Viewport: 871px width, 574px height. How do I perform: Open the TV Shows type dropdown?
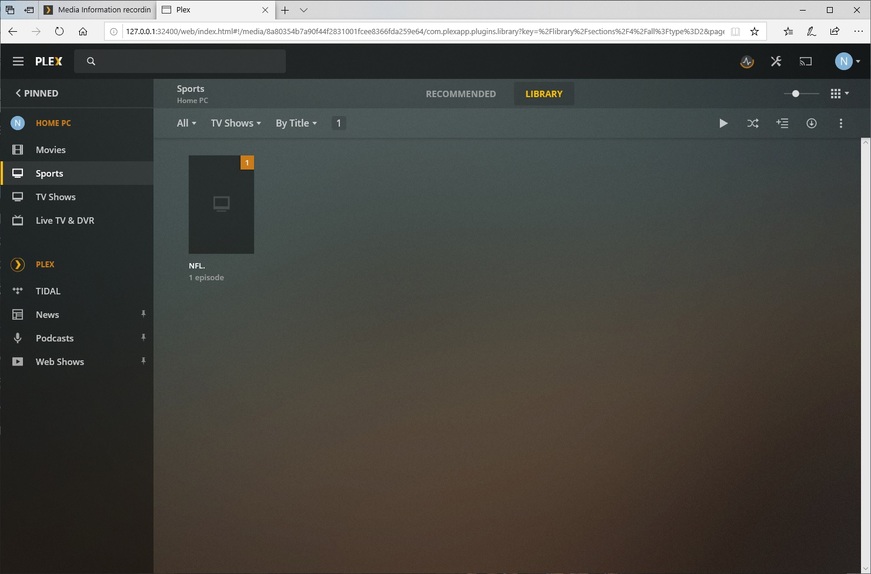[236, 123]
